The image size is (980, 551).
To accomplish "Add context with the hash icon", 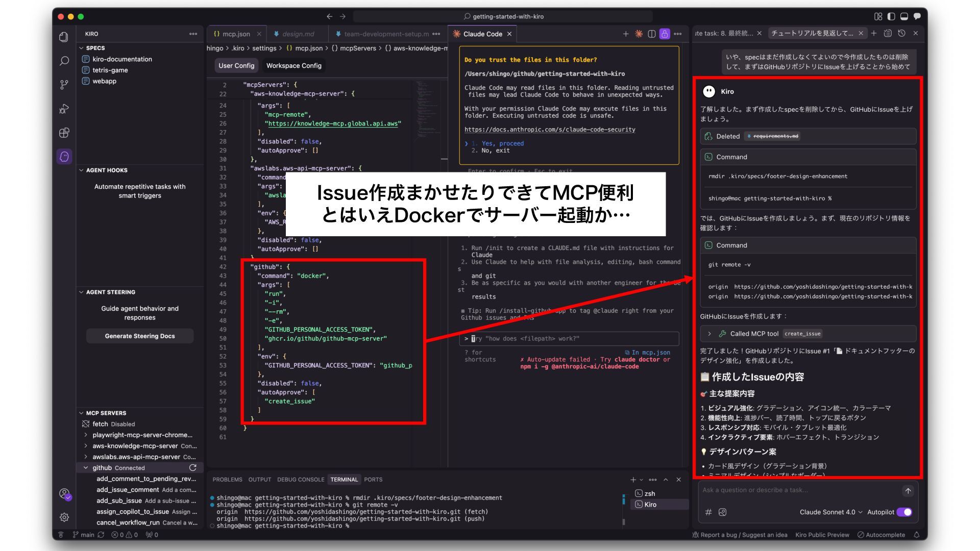I will 708,512.
